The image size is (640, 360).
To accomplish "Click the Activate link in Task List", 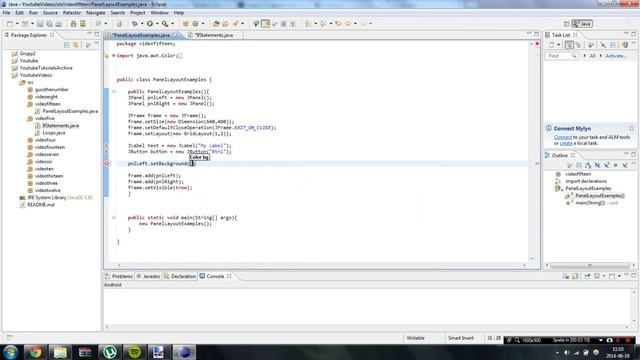I will [616, 56].
